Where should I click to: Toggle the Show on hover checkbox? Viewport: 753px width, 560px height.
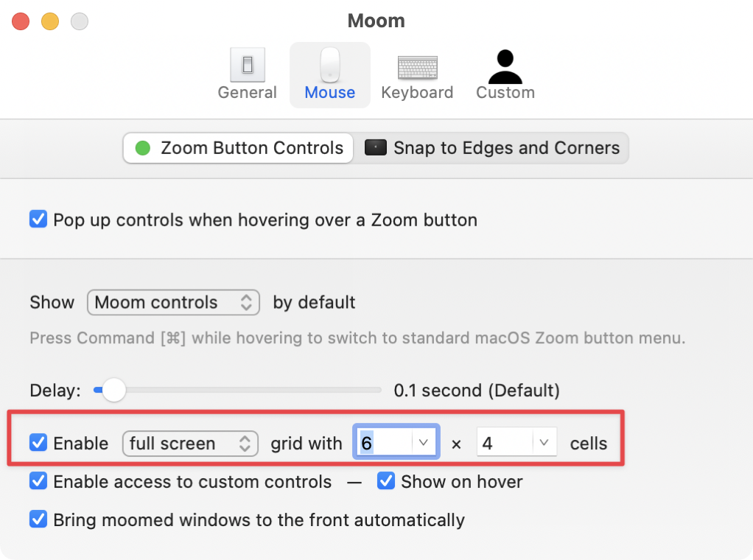[386, 481]
